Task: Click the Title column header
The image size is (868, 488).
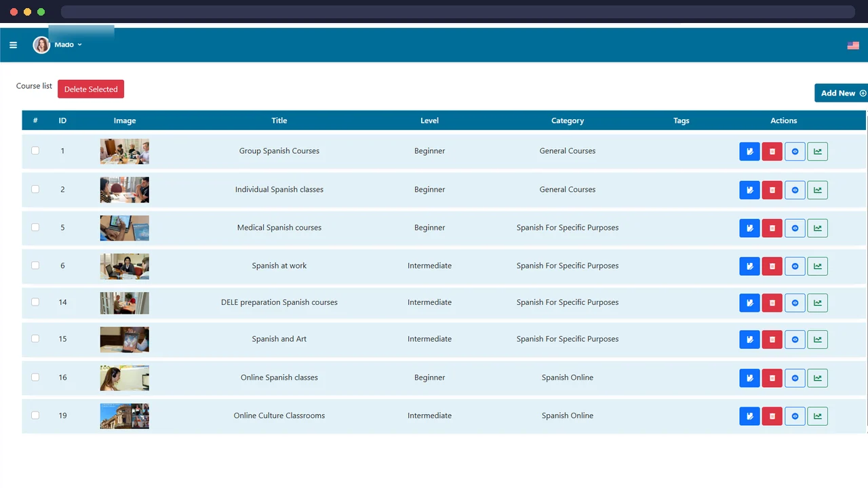Action: (279, 121)
